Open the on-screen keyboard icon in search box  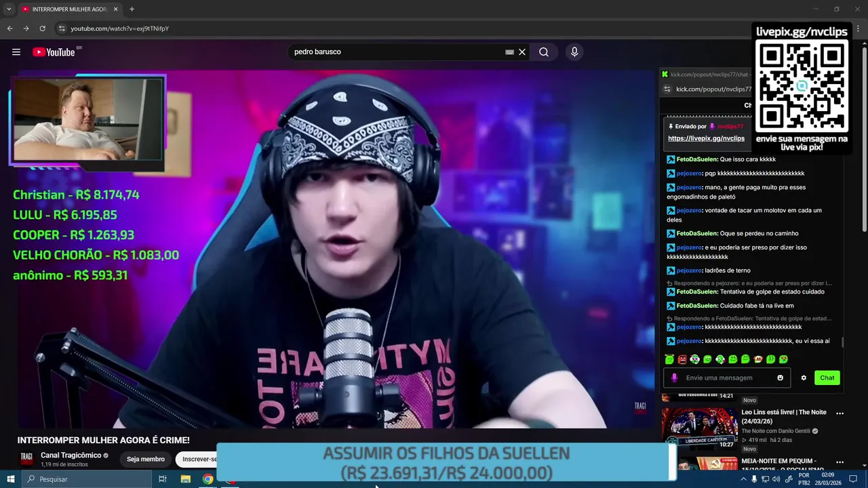(509, 52)
